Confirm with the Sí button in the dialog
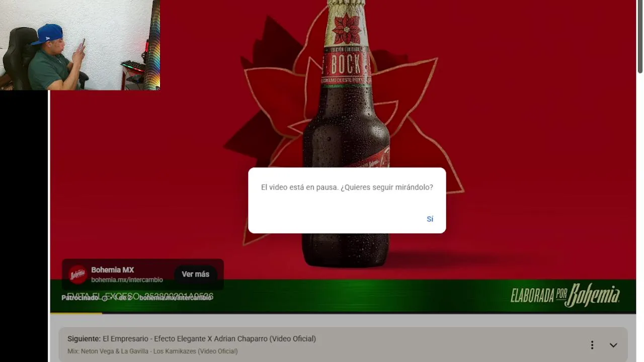This screenshot has width=644, height=362. pos(430,219)
